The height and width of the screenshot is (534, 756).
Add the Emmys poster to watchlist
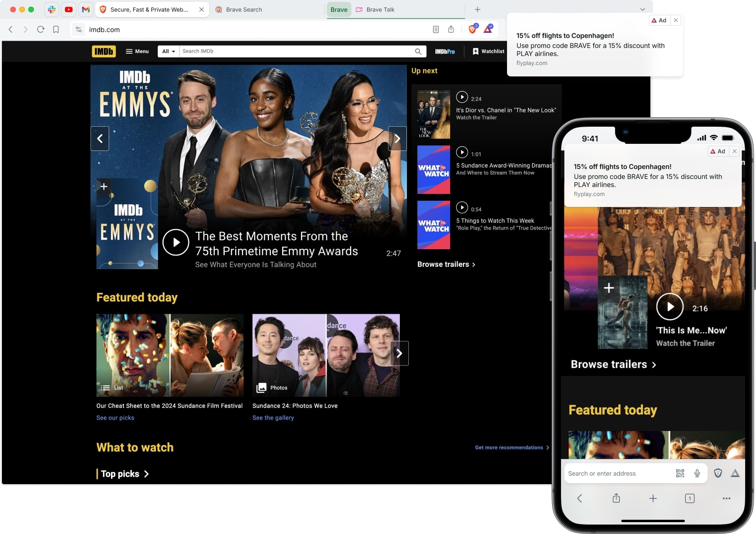(104, 187)
